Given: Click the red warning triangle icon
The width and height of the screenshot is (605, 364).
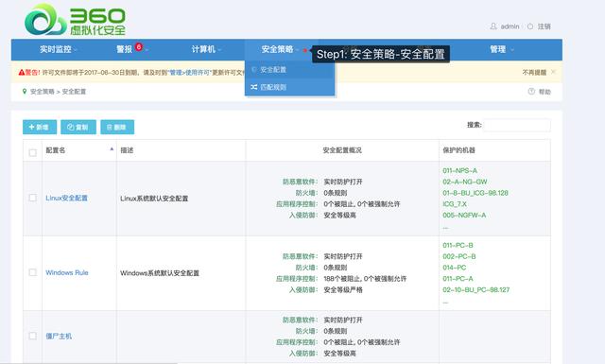Looking at the screenshot, I should coord(22,72).
